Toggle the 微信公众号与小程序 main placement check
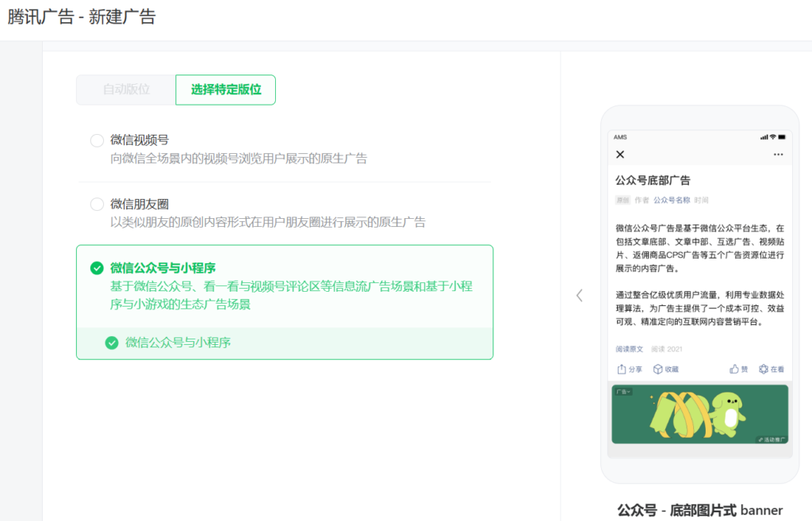This screenshot has height=521, width=812. tap(97, 268)
